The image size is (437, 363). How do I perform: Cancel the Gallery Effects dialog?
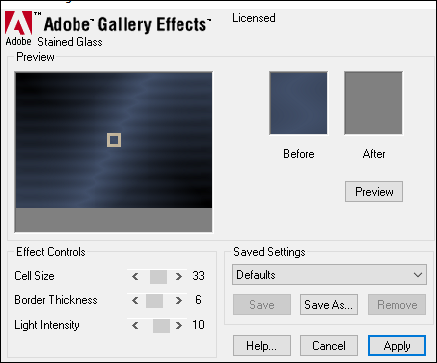click(x=329, y=346)
